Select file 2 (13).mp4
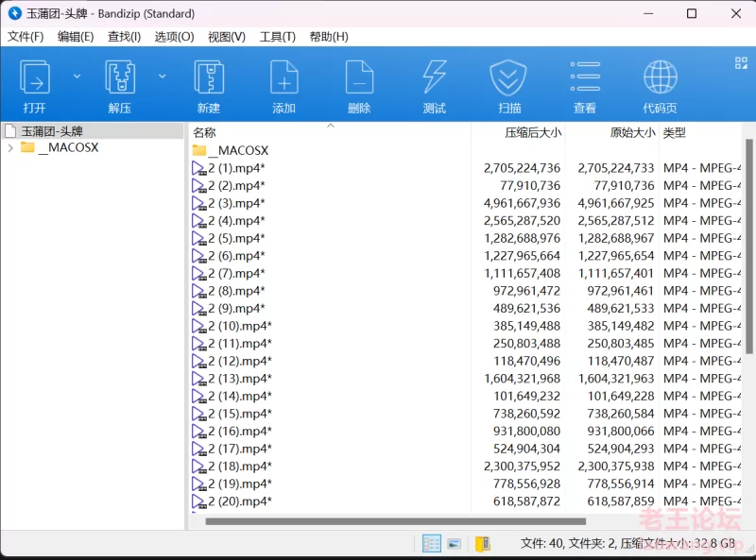The width and height of the screenshot is (756, 560). point(240,379)
